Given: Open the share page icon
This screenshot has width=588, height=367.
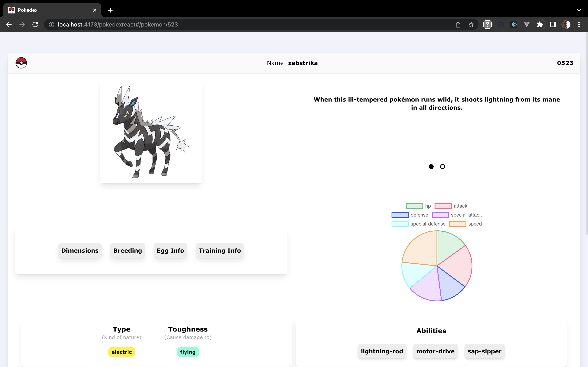Looking at the screenshot, I should (458, 24).
